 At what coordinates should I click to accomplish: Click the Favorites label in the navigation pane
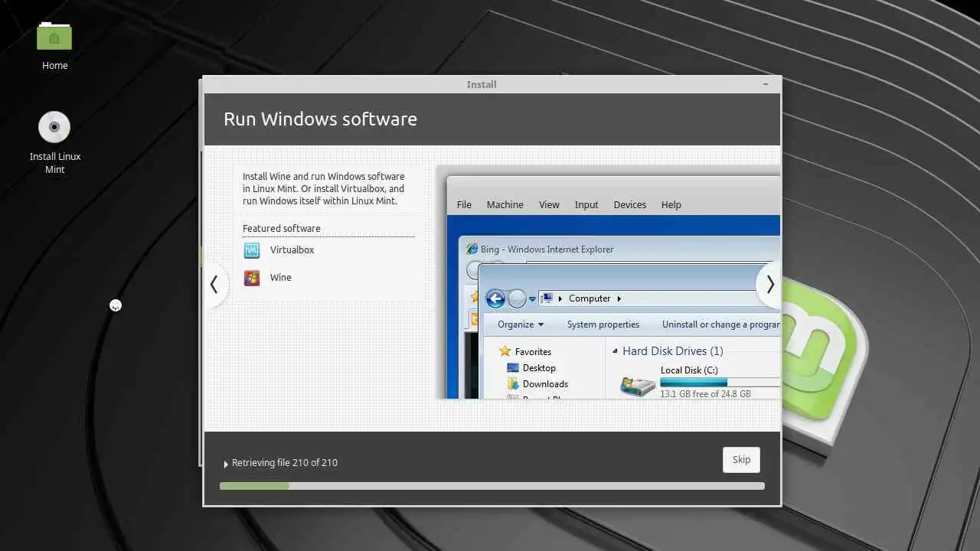pyautogui.click(x=533, y=352)
